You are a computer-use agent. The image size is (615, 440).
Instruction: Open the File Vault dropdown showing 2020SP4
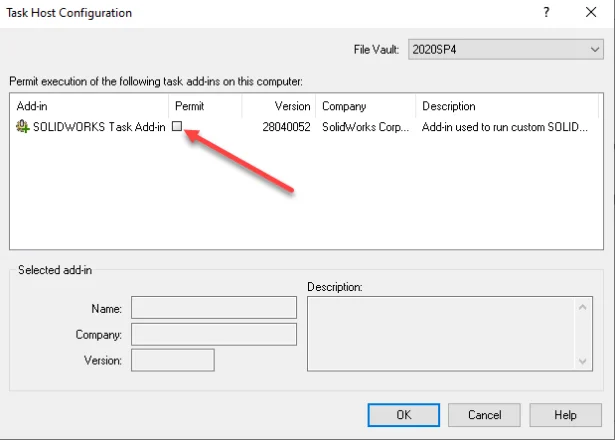click(506, 49)
